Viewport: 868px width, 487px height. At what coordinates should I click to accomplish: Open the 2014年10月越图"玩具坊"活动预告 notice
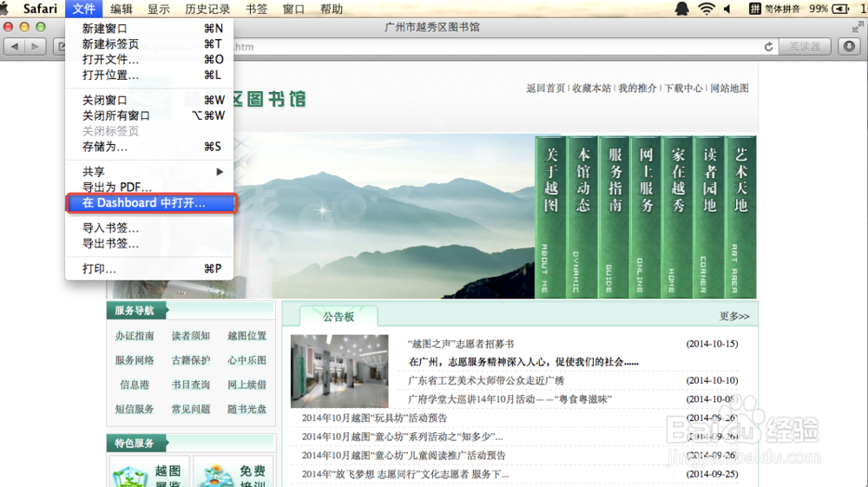tap(374, 418)
